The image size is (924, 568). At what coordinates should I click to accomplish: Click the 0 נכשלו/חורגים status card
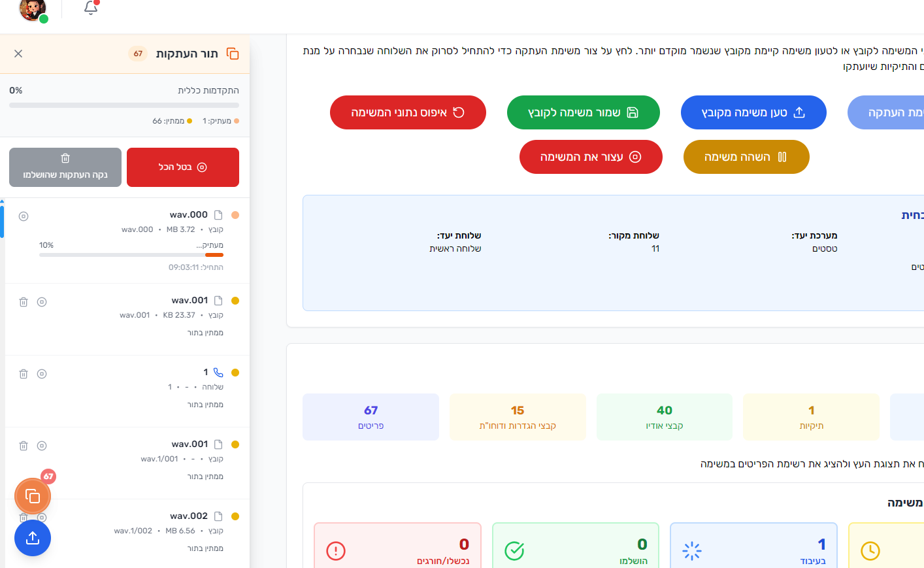(x=397, y=546)
